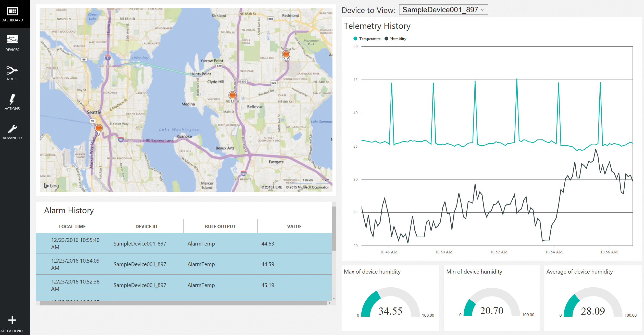Select the map pin in Seattle
The height and width of the screenshot is (335, 644).
point(98,129)
